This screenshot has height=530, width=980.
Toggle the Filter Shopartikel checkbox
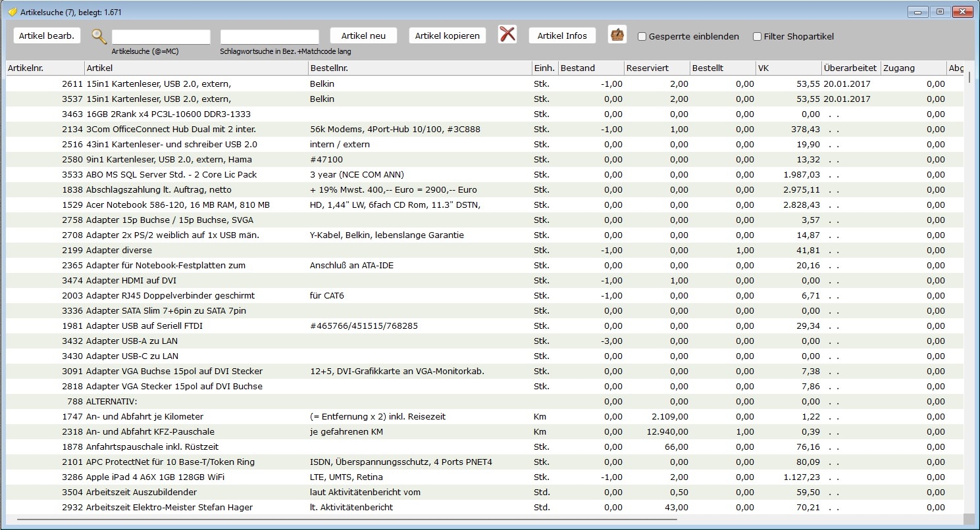tap(758, 37)
